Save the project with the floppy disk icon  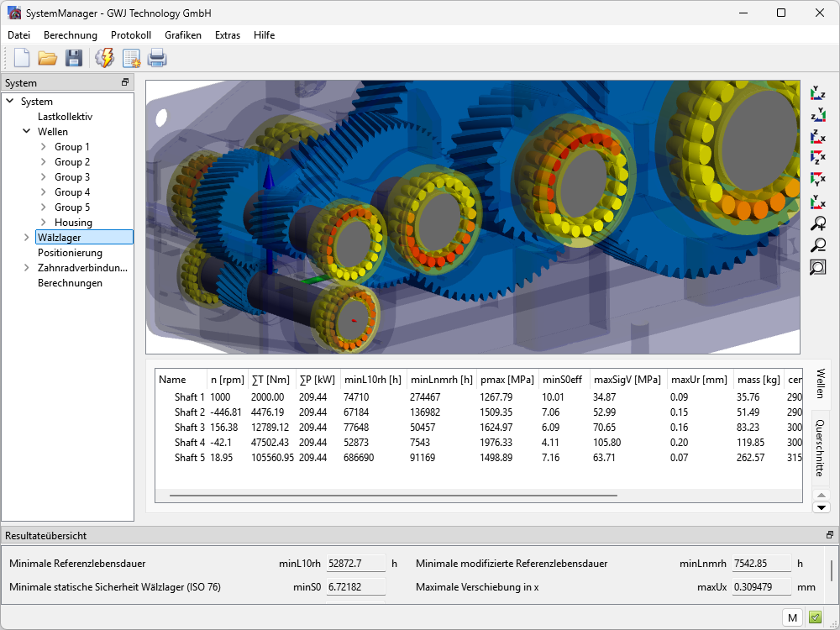click(x=74, y=58)
